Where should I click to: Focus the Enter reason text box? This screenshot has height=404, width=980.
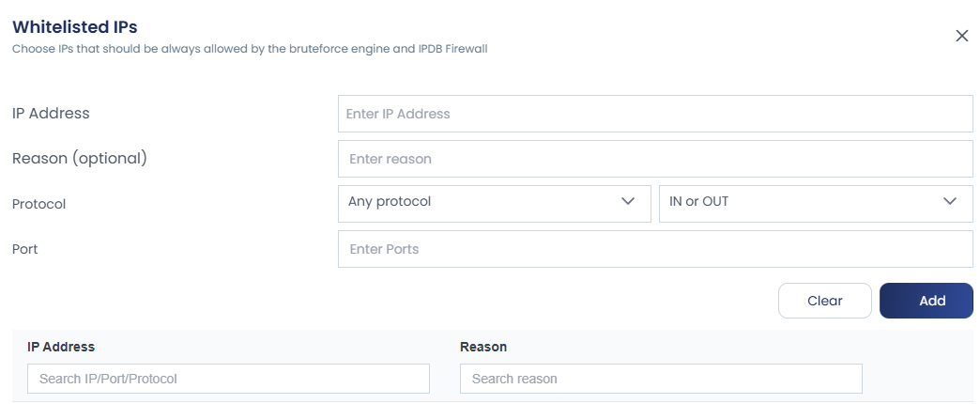pyautogui.click(x=654, y=159)
